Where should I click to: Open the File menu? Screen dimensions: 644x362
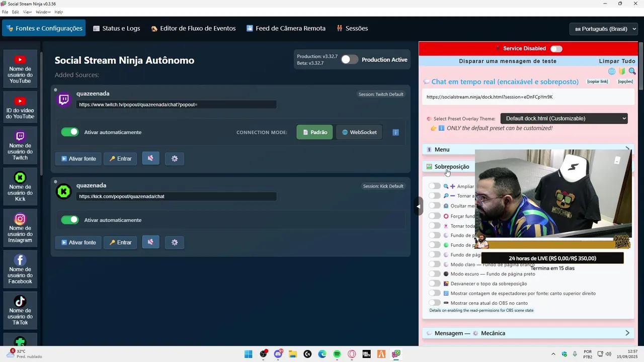[x=5, y=12]
